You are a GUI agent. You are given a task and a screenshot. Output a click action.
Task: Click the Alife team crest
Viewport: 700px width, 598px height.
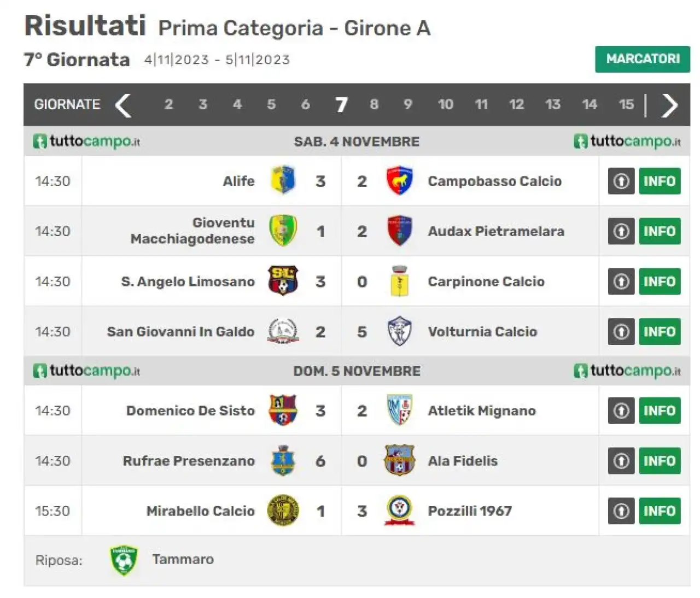(x=283, y=180)
